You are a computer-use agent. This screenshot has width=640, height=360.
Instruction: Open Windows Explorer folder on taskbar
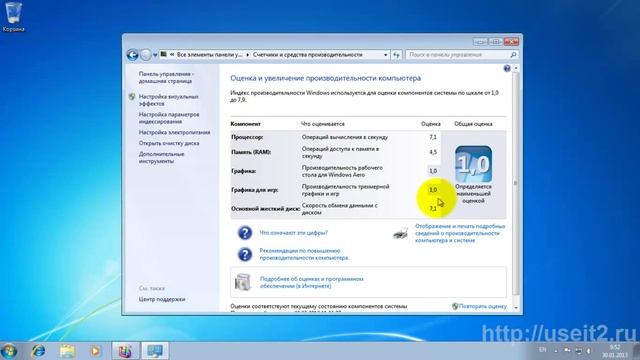pos(67,351)
